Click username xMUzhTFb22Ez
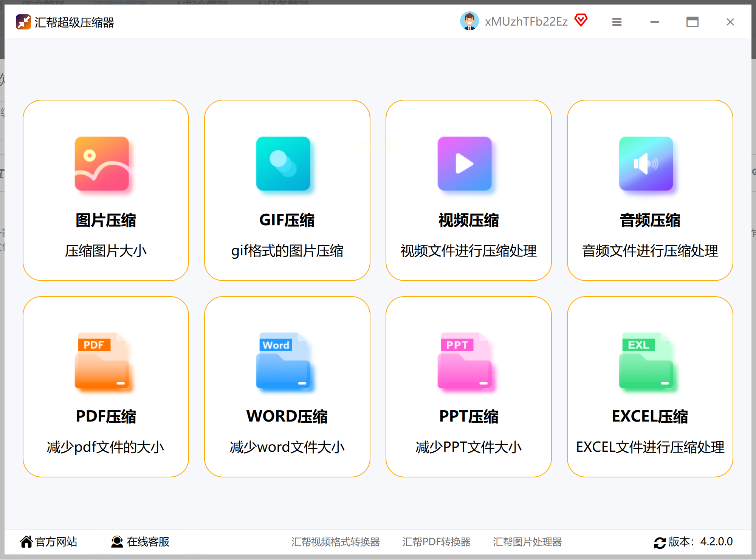 (x=526, y=22)
